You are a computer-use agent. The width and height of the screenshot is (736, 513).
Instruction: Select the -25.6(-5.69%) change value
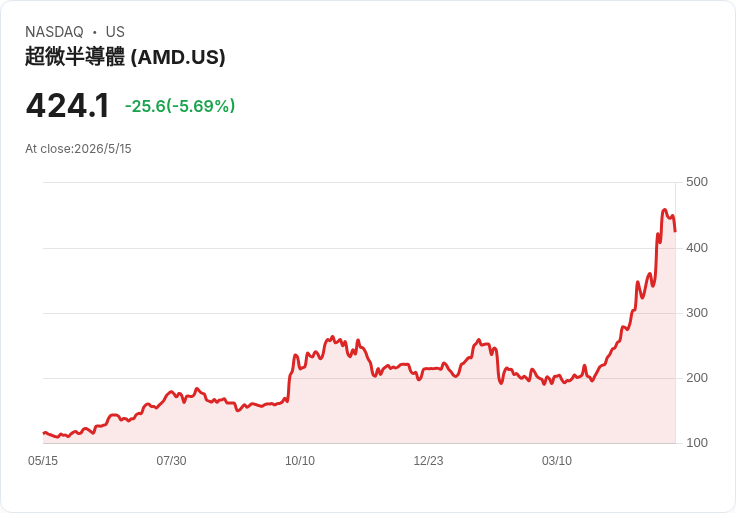click(180, 106)
